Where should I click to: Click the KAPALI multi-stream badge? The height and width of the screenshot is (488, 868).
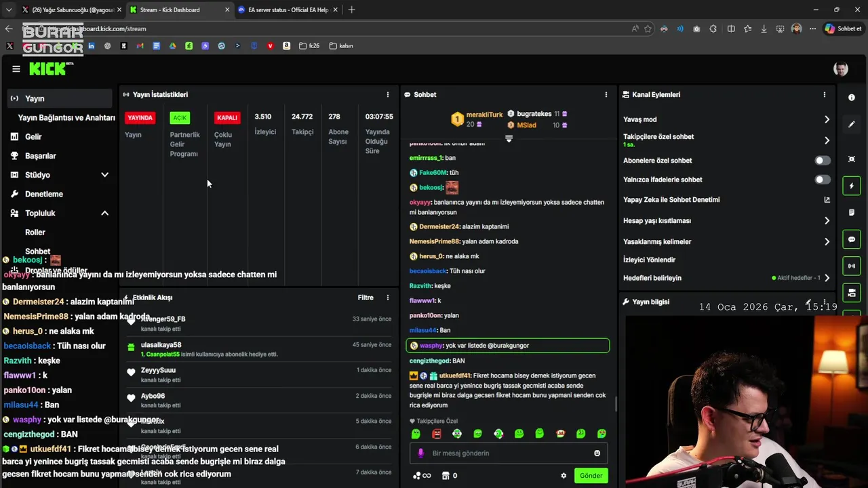pos(226,118)
